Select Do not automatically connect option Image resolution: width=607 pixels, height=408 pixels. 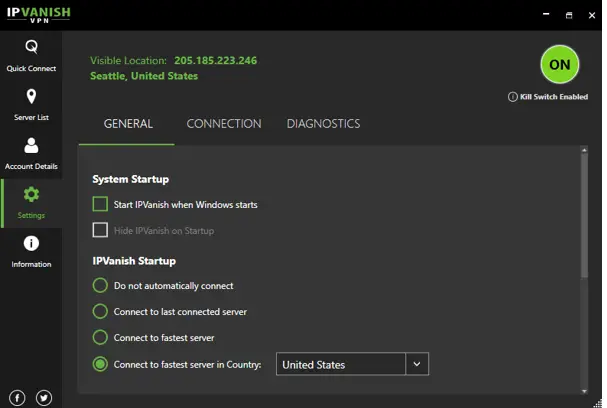[x=100, y=285]
